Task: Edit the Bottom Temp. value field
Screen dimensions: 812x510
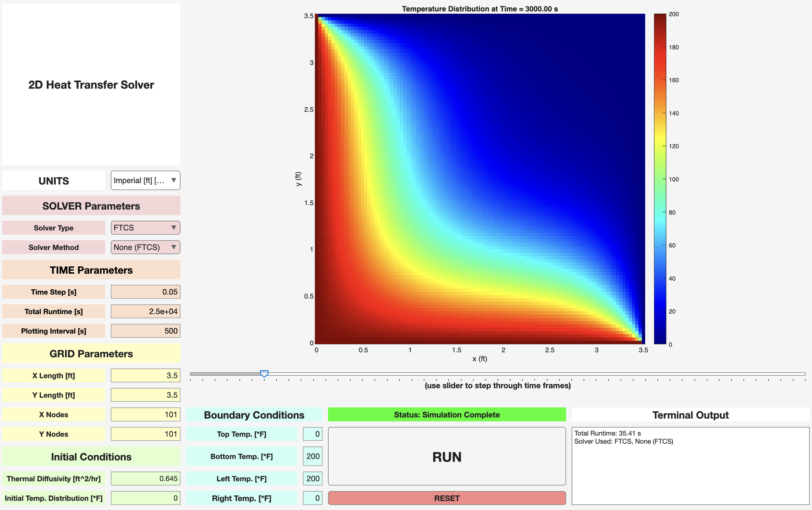Action: tap(312, 456)
